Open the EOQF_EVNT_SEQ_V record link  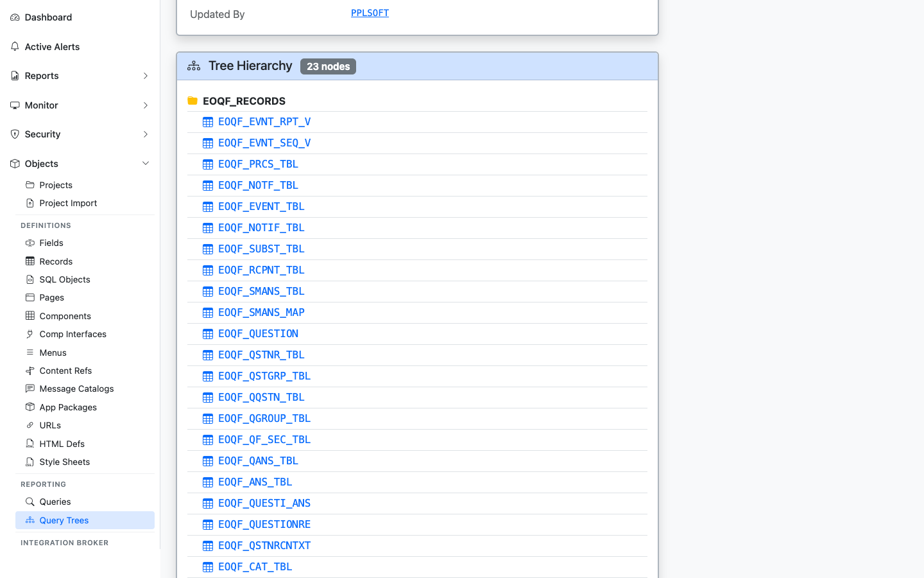tap(264, 143)
